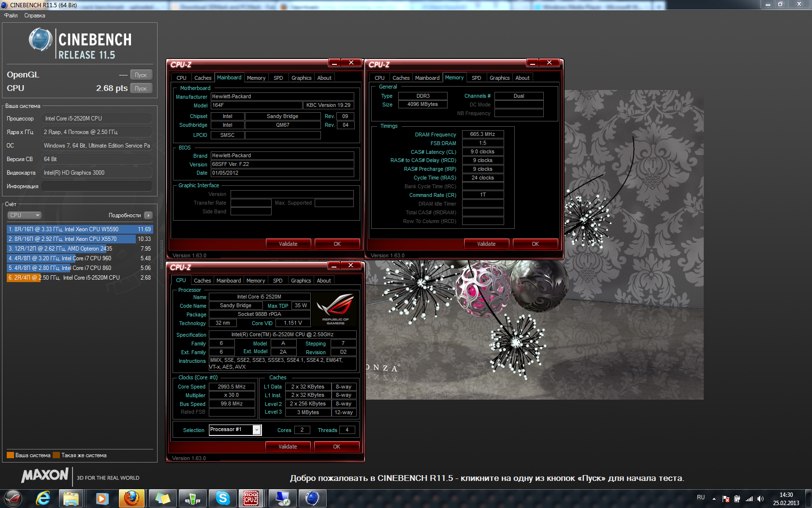The width and height of the screenshot is (812, 508).
Task: Open the Sticky Notes taskbar icon
Action: tap(162, 498)
